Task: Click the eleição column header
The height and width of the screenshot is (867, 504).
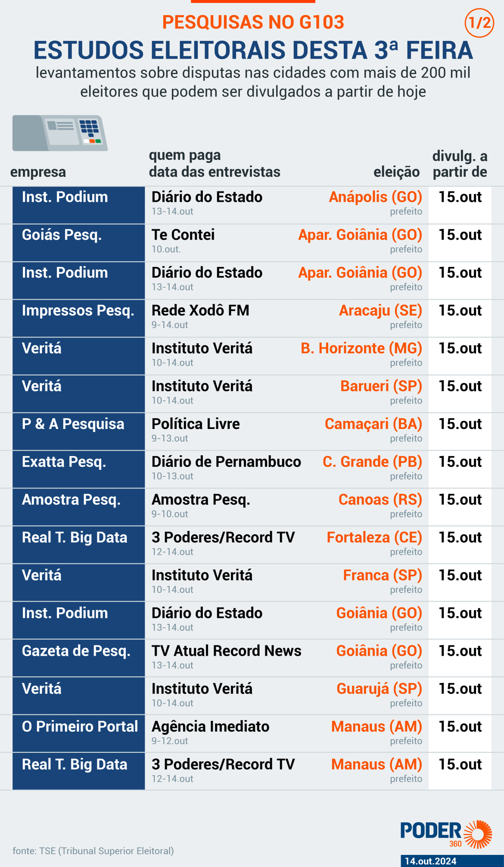Action: [x=396, y=172]
